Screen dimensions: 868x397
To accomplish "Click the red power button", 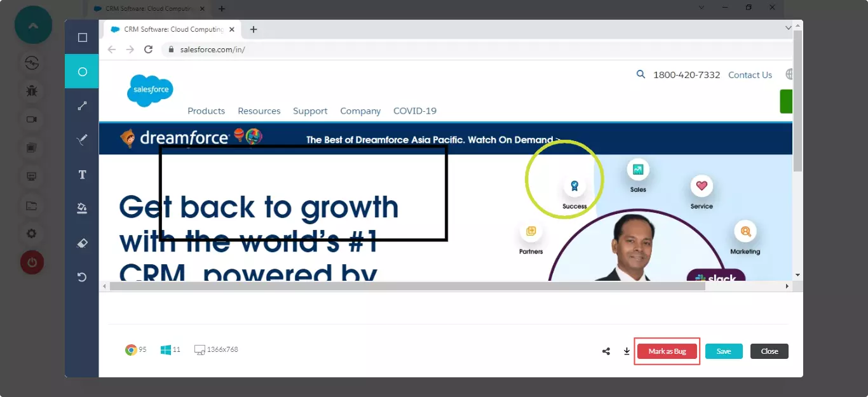I will [32, 262].
